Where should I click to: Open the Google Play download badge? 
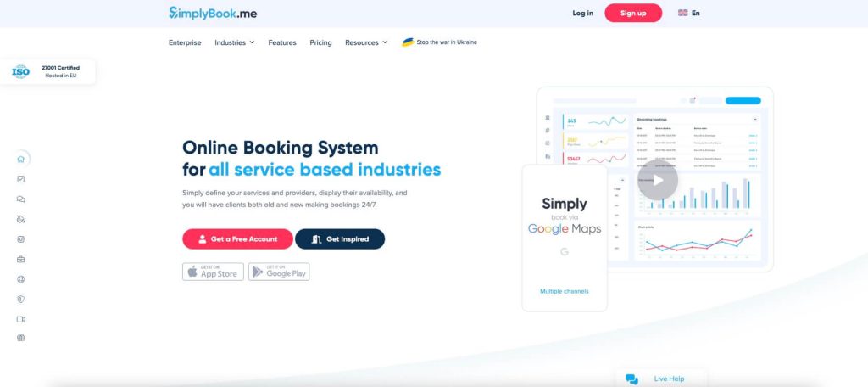[279, 272]
